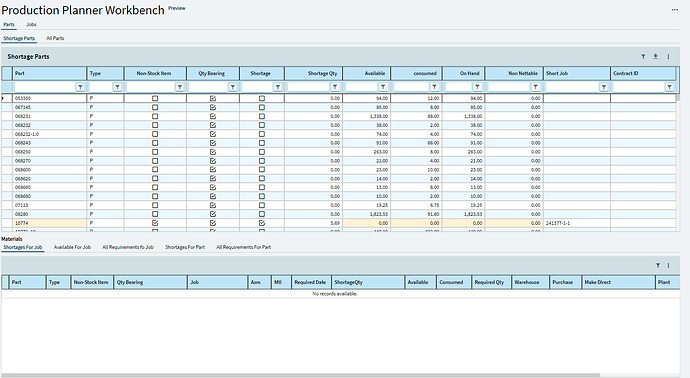Click the Materials grid filter icon
This screenshot has height=378, width=690.
tap(657, 265)
